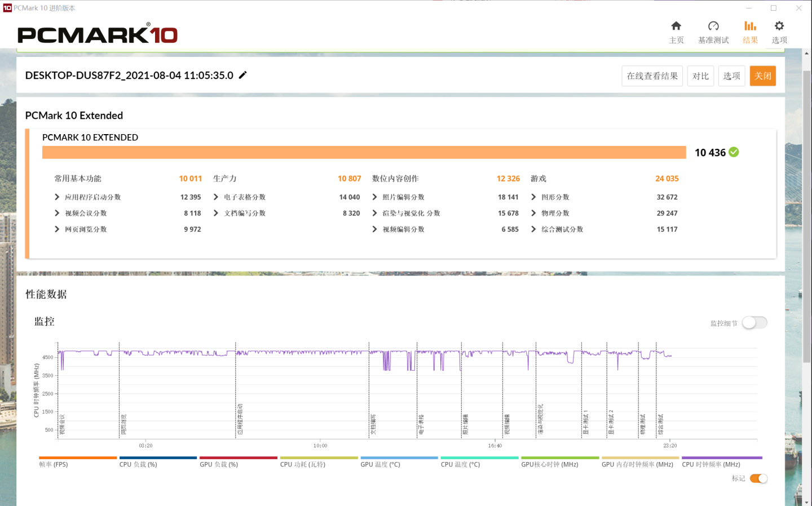Expand the 电子表格分数 row

pos(216,197)
